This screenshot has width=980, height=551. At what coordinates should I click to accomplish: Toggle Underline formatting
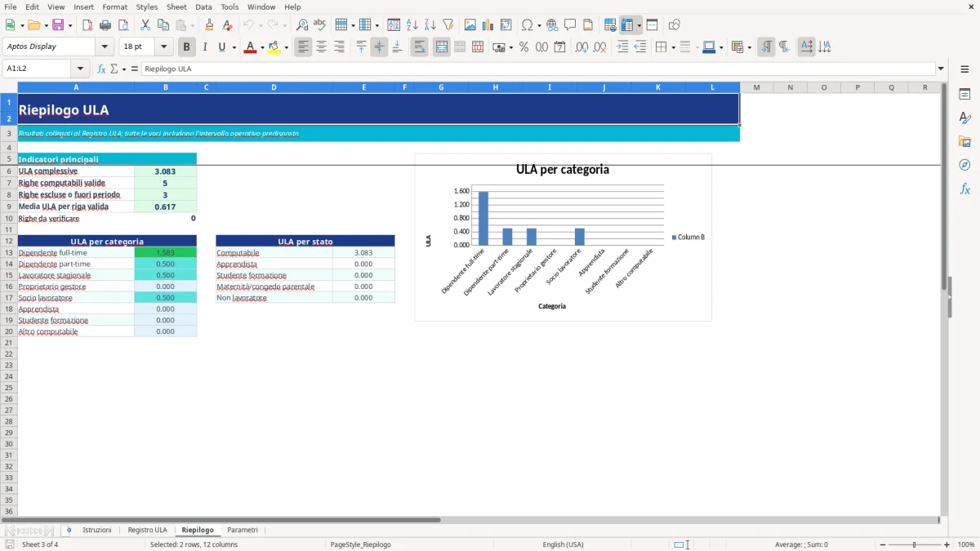click(221, 47)
